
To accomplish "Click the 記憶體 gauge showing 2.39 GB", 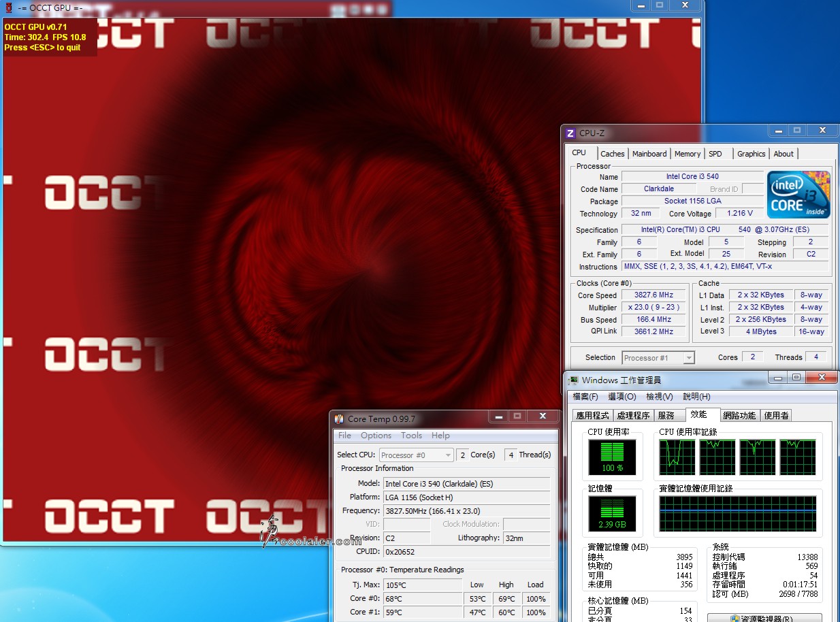I will click(612, 513).
